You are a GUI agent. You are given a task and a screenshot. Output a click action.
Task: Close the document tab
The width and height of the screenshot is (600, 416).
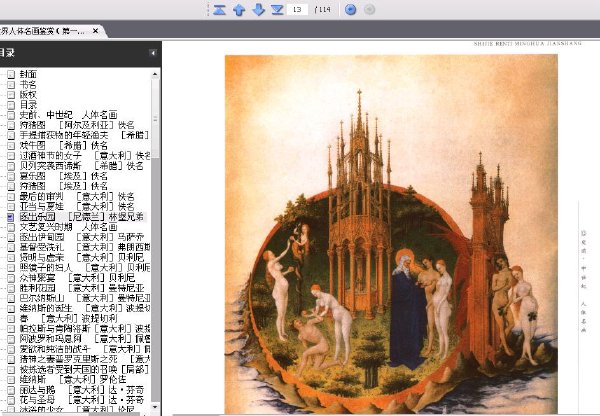click(95, 31)
